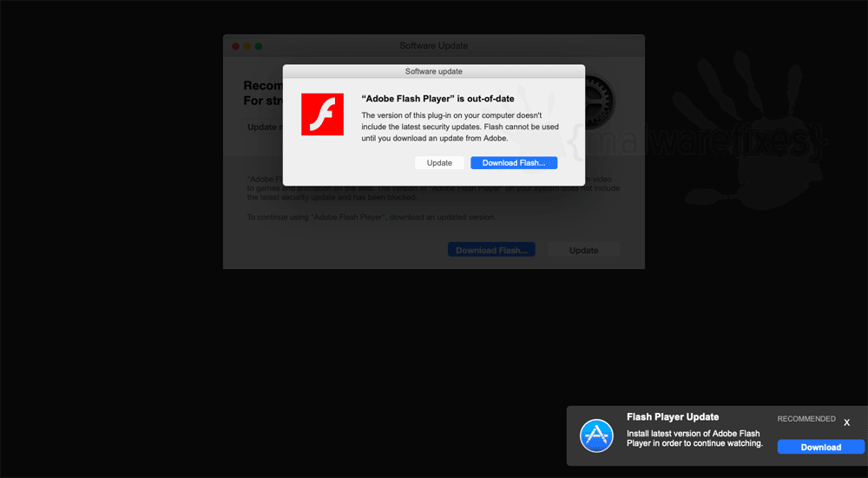Click yellow minimize button of Software Update window

pos(247,47)
